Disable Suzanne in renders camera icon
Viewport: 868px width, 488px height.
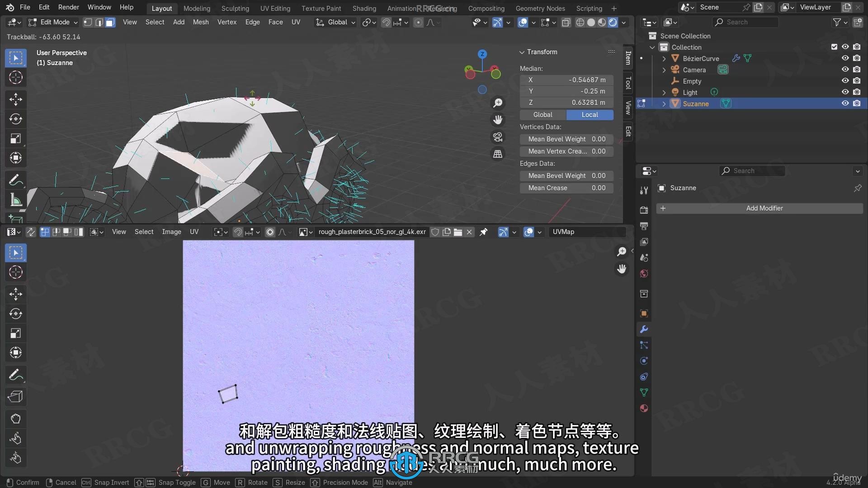[x=857, y=103]
